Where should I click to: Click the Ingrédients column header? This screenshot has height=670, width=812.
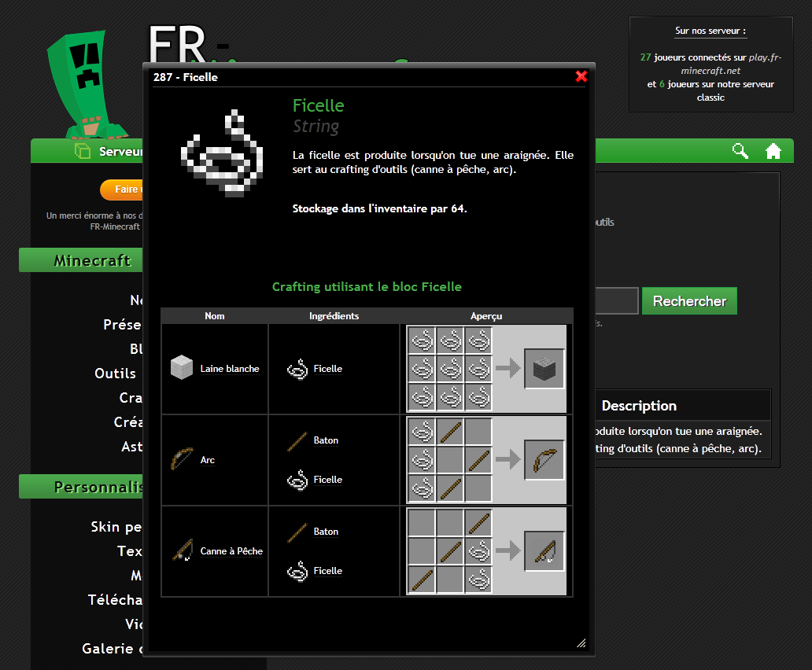click(334, 316)
